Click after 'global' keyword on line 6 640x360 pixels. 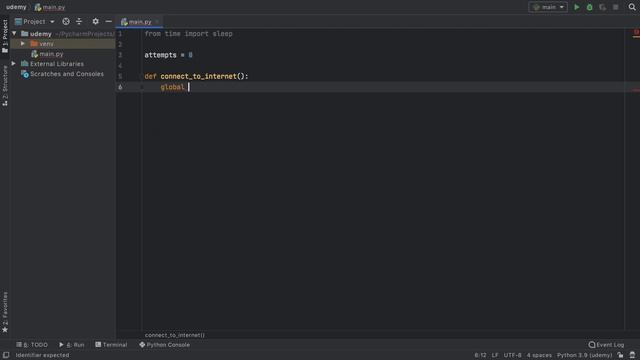(188, 87)
